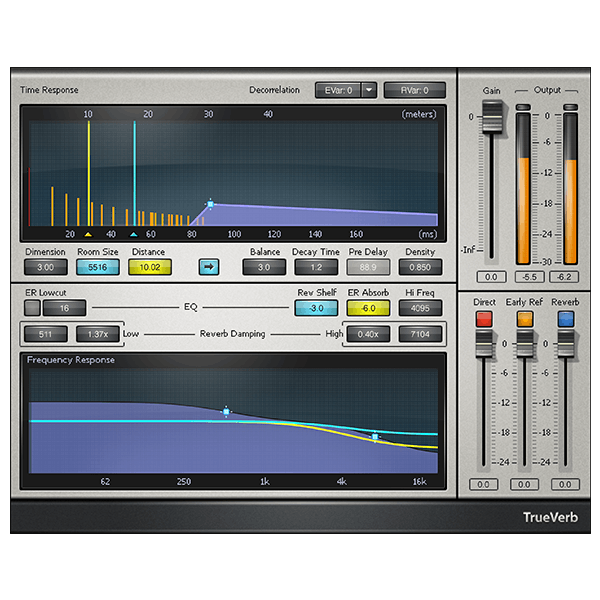
Task: Click the EVar: 0 button
Action: click(336, 90)
